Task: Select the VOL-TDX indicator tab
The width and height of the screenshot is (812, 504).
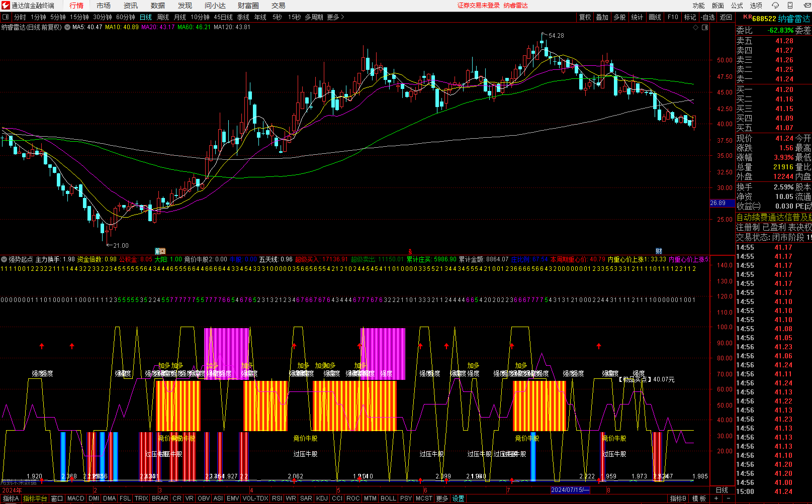Action: coord(255,498)
